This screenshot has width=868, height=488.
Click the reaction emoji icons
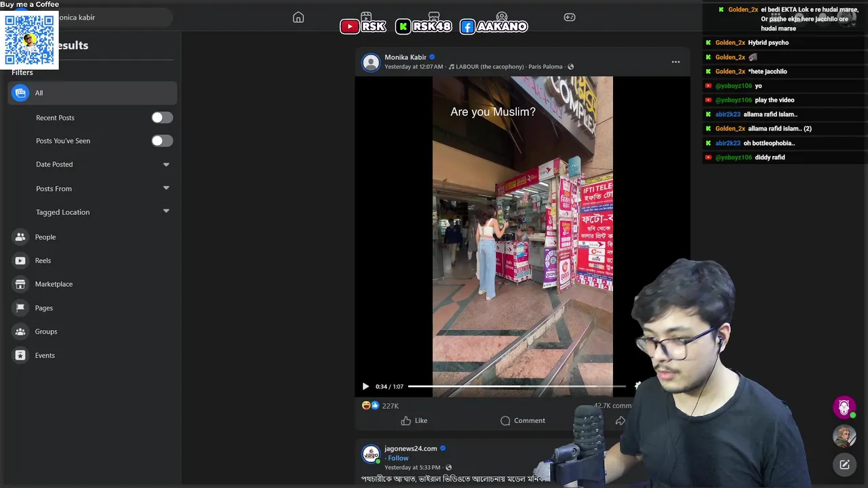(x=370, y=405)
